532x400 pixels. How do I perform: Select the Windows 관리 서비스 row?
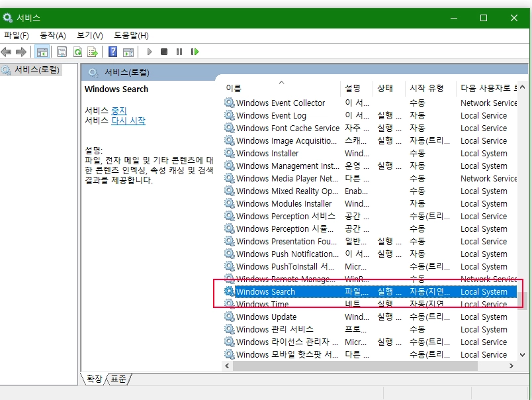coord(370,329)
